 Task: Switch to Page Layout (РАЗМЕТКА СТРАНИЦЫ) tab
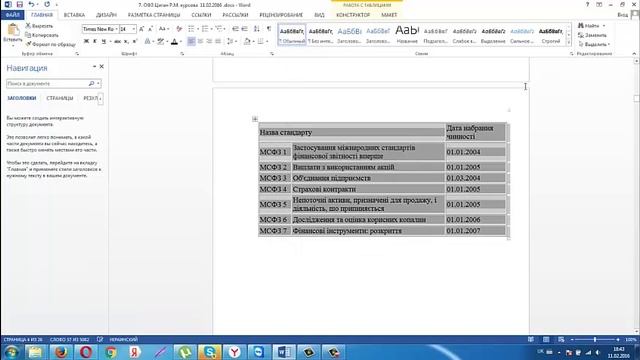154,15
